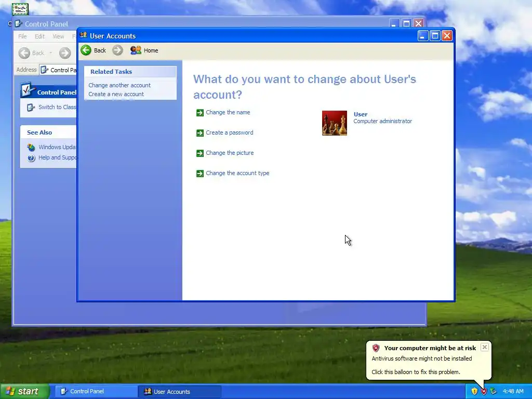This screenshot has height=399, width=532.
Task: Open Back history dropdown in Control Panel
Action: (51, 53)
